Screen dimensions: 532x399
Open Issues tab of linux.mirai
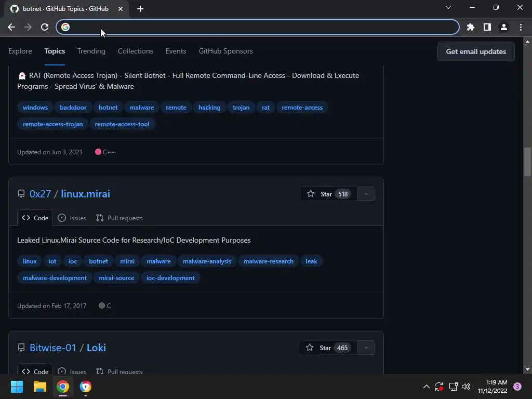click(x=72, y=218)
